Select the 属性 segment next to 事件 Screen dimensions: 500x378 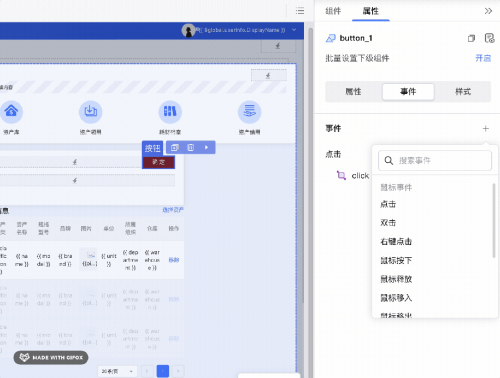353,92
